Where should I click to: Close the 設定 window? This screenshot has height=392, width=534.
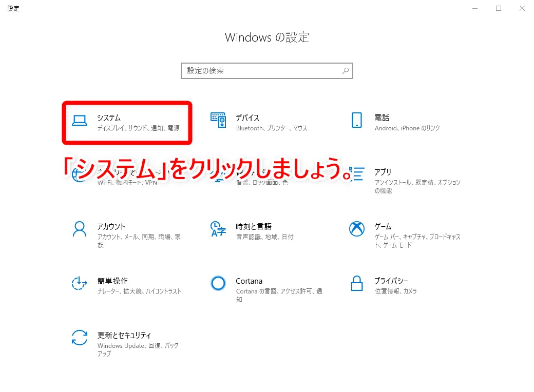[x=522, y=8]
